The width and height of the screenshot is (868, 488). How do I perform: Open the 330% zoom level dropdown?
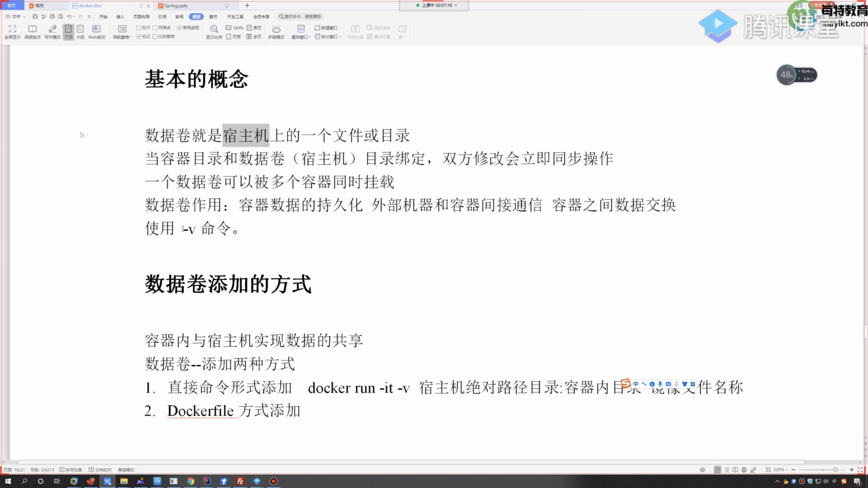pyautogui.click(x=780, y=470)
